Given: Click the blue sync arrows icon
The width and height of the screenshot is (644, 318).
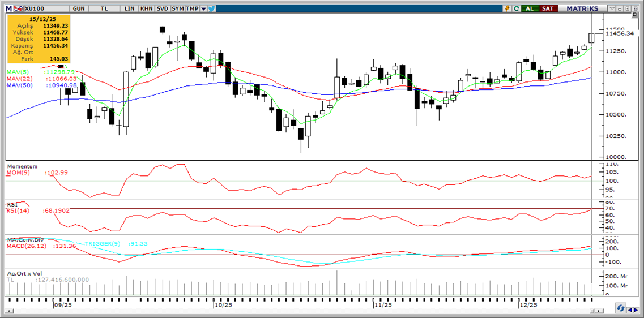Looking at the screenshot, I should [621, 309].
